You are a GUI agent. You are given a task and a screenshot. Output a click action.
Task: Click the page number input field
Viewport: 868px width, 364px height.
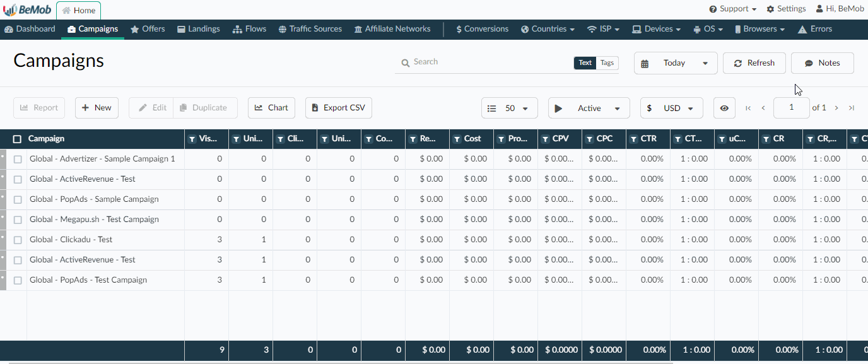[x=791, y=108]
